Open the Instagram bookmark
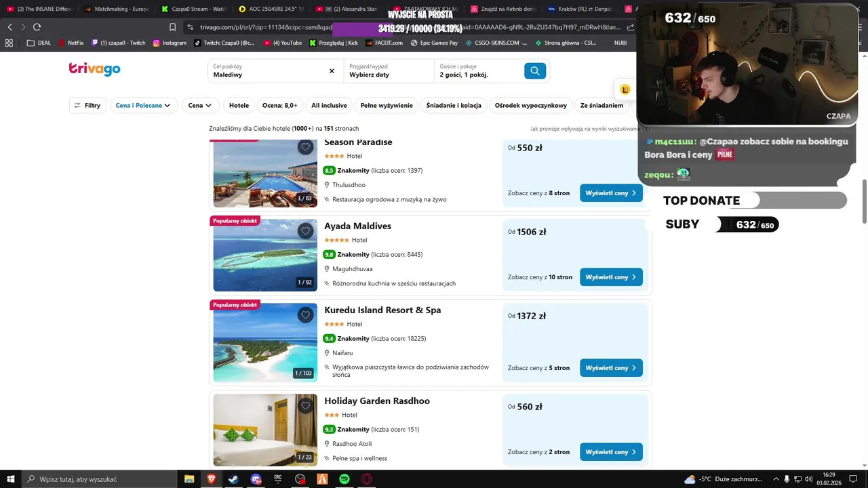This screenshot has width=868, height=488. pyautogui.click(x=170, y=43)
